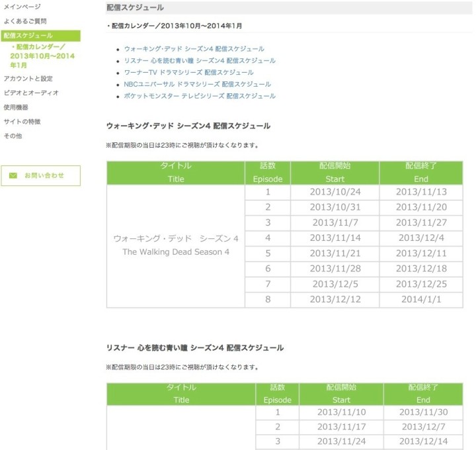Screen dimensions: 476x450
Task: Follow リスナー 心を読む青い瞳 シーズン4 link
Action: [200, 61]
